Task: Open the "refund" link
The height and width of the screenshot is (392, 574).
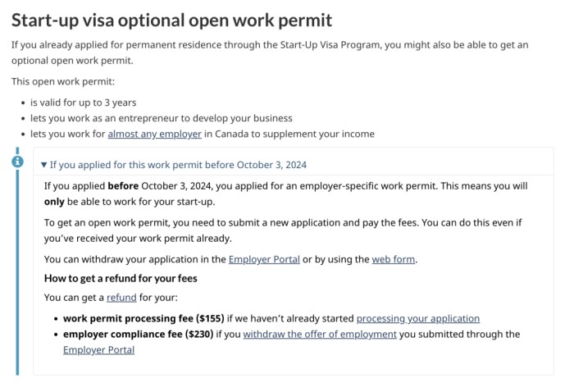Action: [x=121, y=297]
